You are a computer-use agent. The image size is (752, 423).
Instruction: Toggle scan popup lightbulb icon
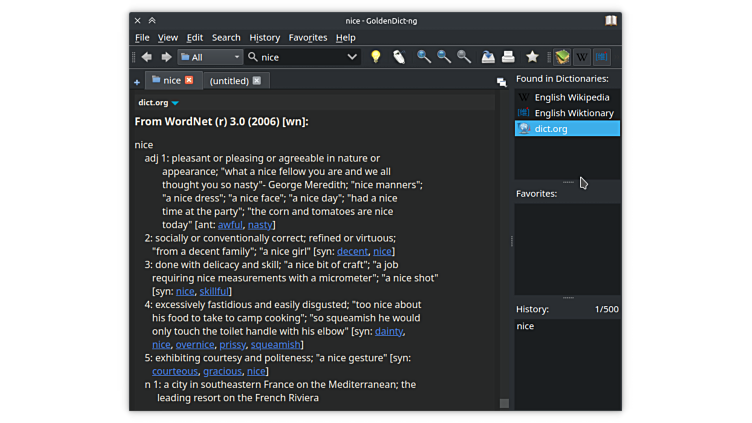(x=376, y=57)
